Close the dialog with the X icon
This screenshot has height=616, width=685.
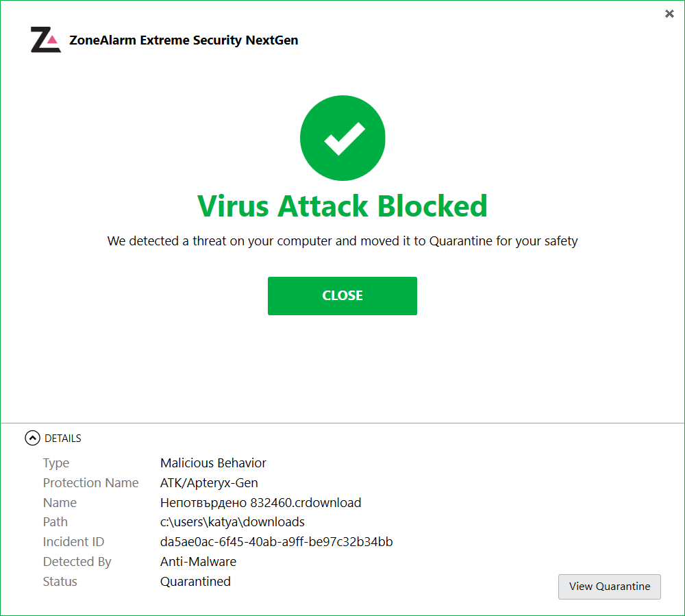pyautogui.click(x=669, y=14)
